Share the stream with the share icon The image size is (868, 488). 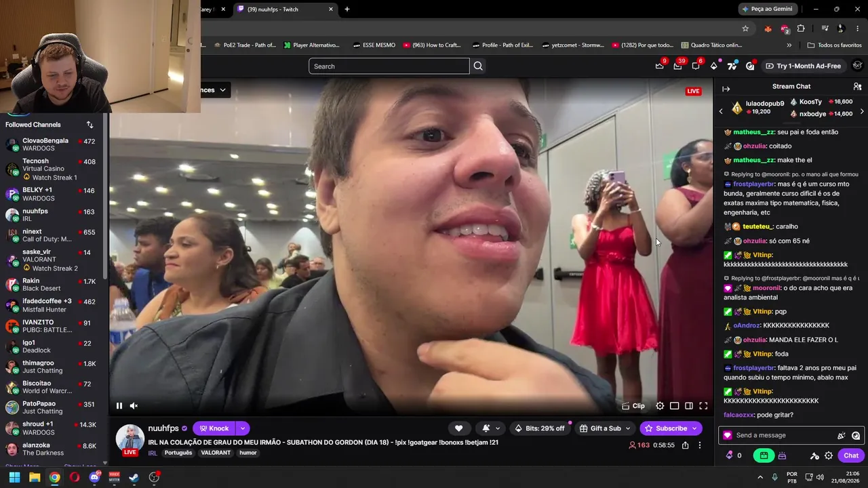[x=686, y=445]
